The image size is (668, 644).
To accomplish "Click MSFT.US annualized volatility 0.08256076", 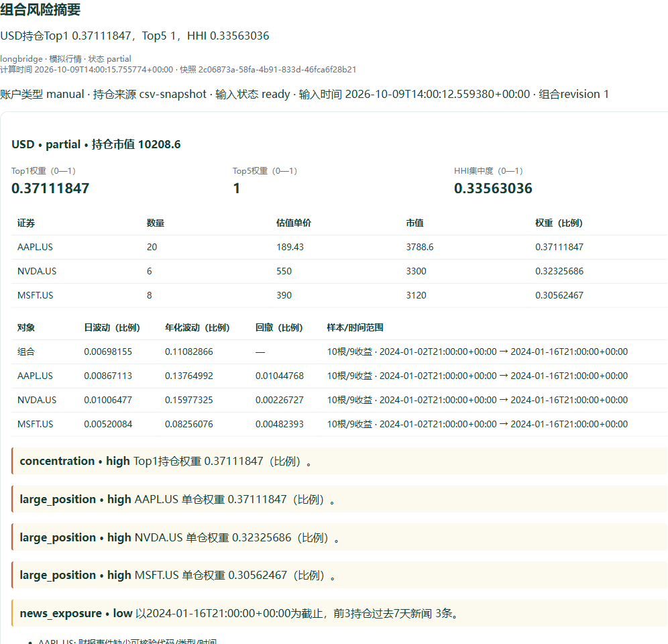I will pos(188,425).
